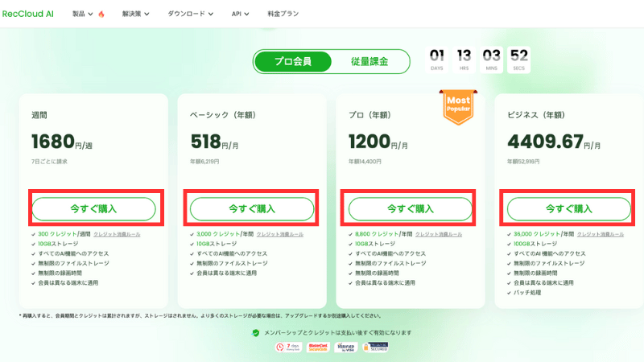Expand the 解決策 menu

coord(135,14)
